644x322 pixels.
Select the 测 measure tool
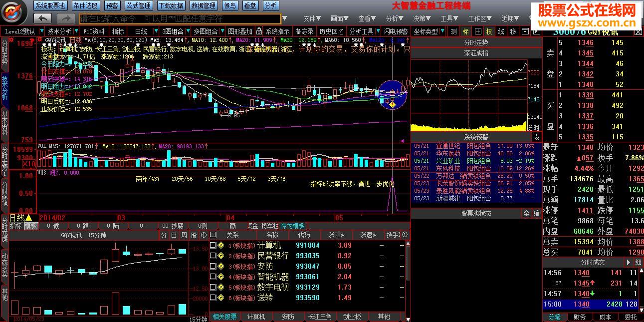click(x=453, y=31)
